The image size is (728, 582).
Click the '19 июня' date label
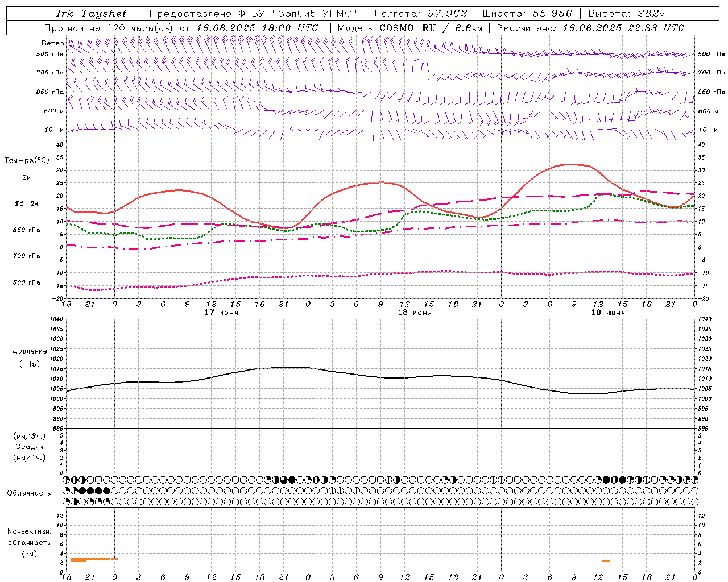point(608,313)
